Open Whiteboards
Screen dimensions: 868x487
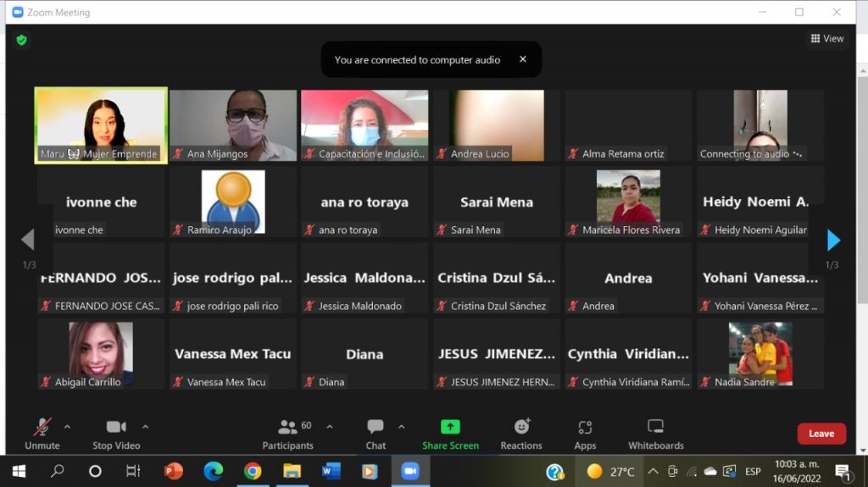(655, 434)
